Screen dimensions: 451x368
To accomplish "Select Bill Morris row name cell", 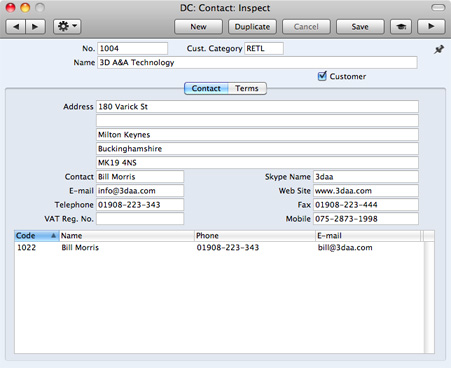I will (x=80, y=247).
